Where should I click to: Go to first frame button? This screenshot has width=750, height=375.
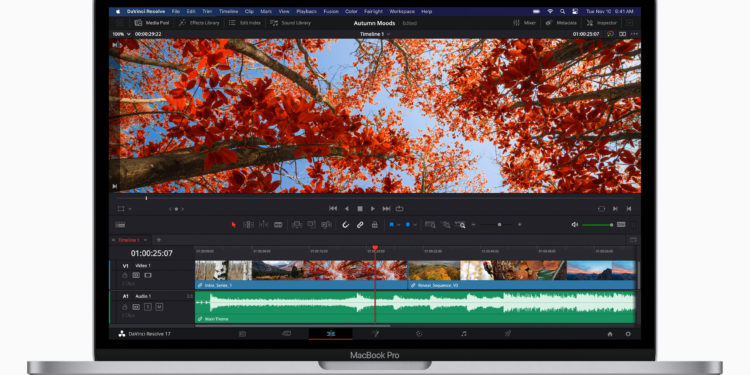pos(333,209)
